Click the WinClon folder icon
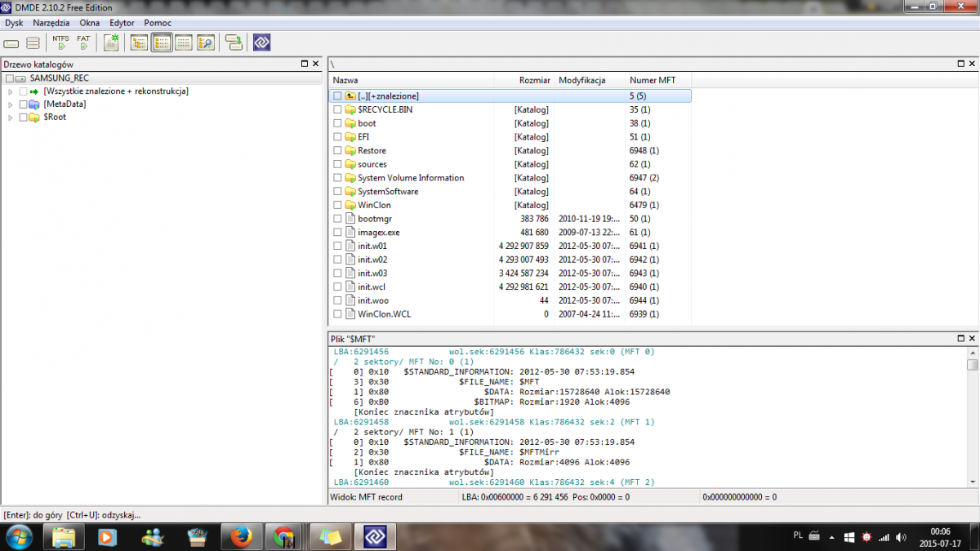The width and height of the screenshot is (980, 551). [351, 205]
